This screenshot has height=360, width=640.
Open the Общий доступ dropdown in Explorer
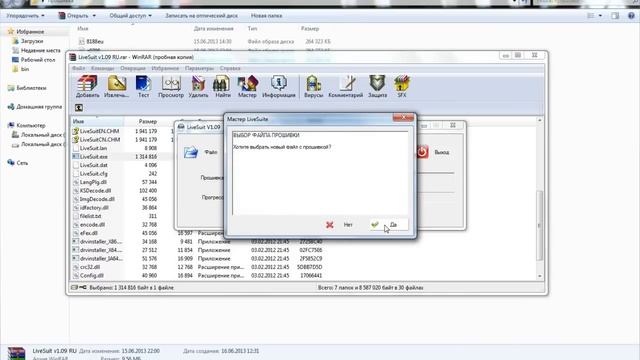pos(131,16)
